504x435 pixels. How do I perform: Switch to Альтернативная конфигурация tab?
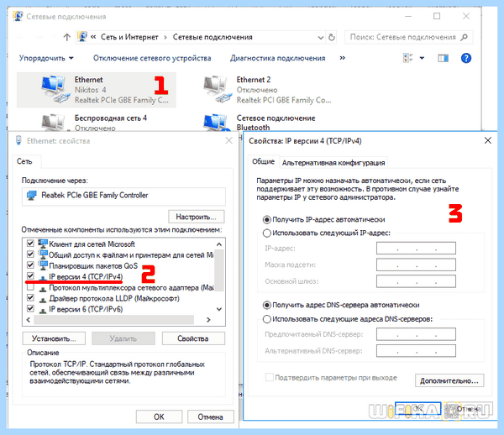pos(333,163)
